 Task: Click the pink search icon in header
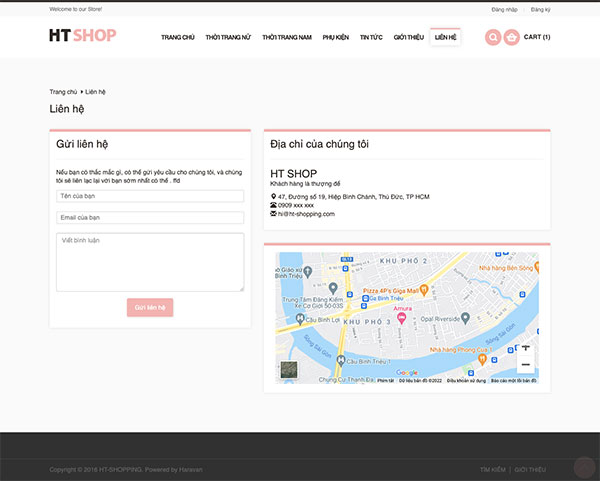click(493, 38)
